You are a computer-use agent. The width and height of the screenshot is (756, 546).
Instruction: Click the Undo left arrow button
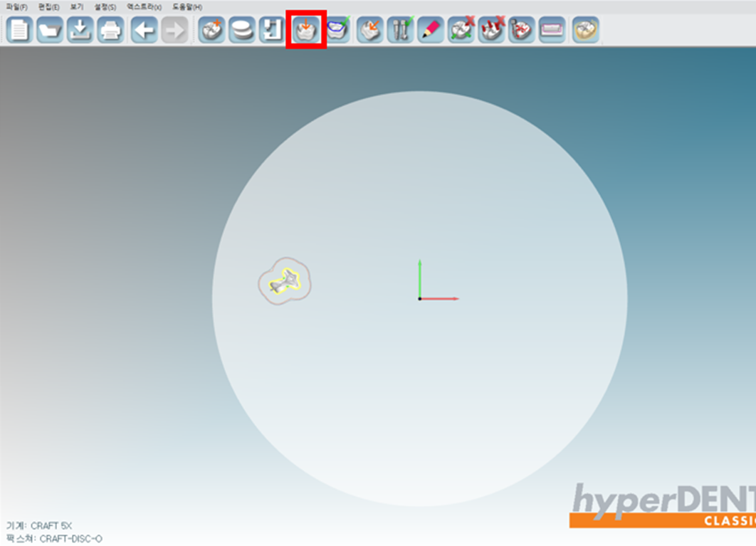pos(144,31)
